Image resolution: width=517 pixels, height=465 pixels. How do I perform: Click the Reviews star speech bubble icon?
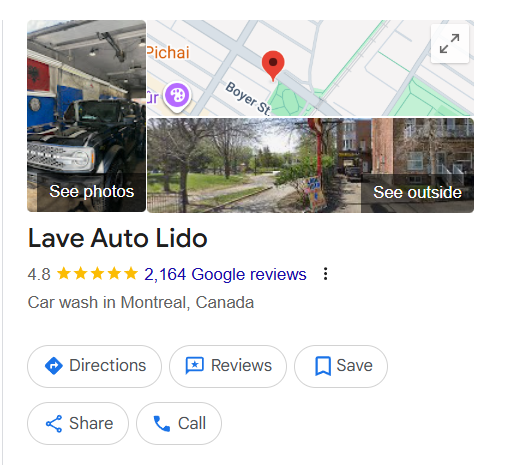click(195, 366)
